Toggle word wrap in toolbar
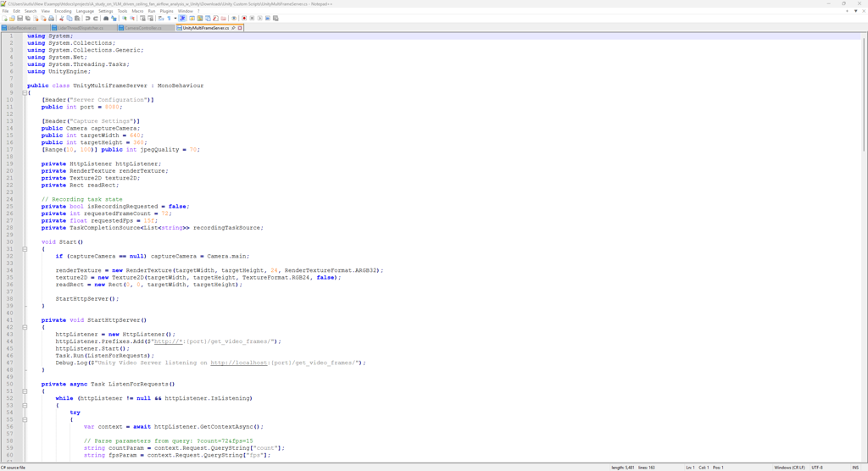 point(161,19)
